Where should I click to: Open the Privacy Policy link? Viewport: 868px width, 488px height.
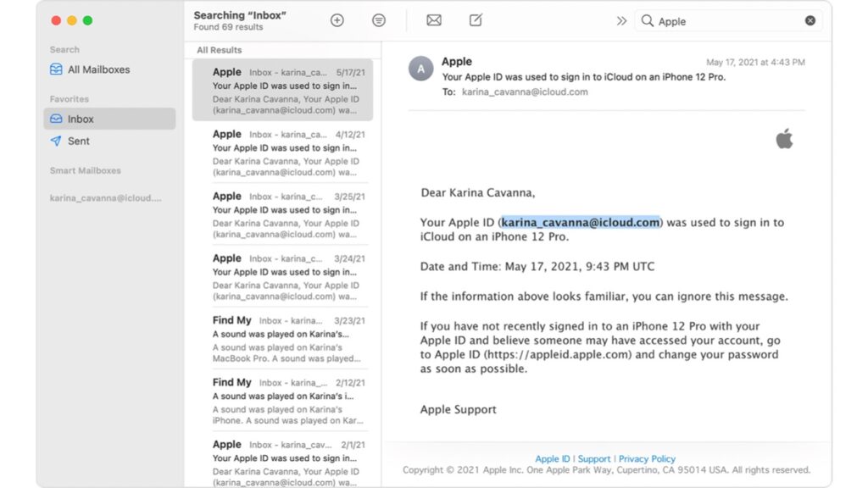click(x=647, y=458)
